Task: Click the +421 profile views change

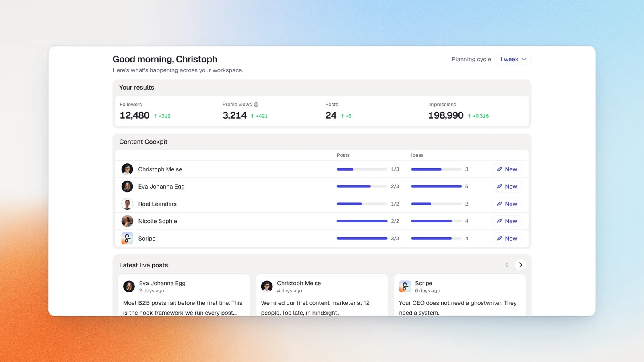Action: click(x=259, y=116)
